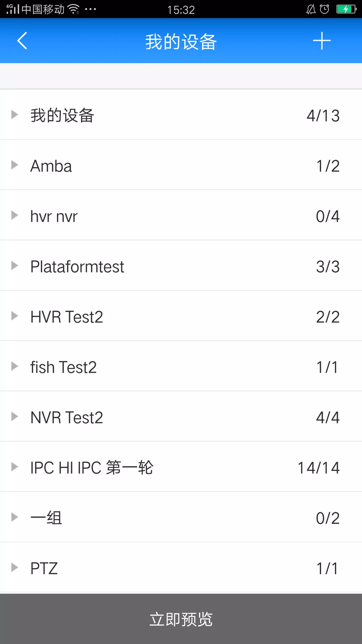Tap the battery charging icon
Screen dimensions: 362x644
pos(346,9)
